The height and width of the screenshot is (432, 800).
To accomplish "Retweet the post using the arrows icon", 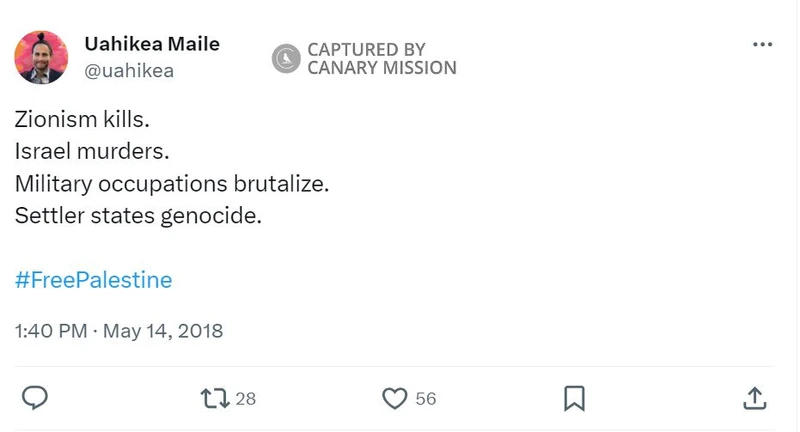I will (214, 398).
